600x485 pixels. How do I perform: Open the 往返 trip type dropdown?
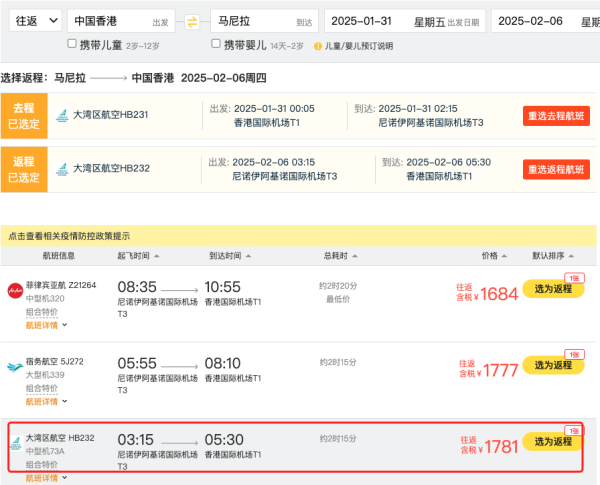click(35, 21)
